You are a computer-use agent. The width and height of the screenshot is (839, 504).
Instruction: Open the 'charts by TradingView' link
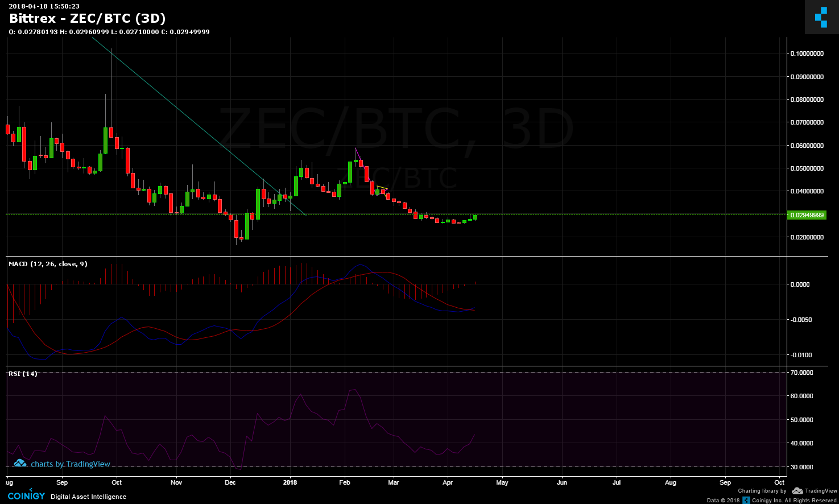[71, 464]
